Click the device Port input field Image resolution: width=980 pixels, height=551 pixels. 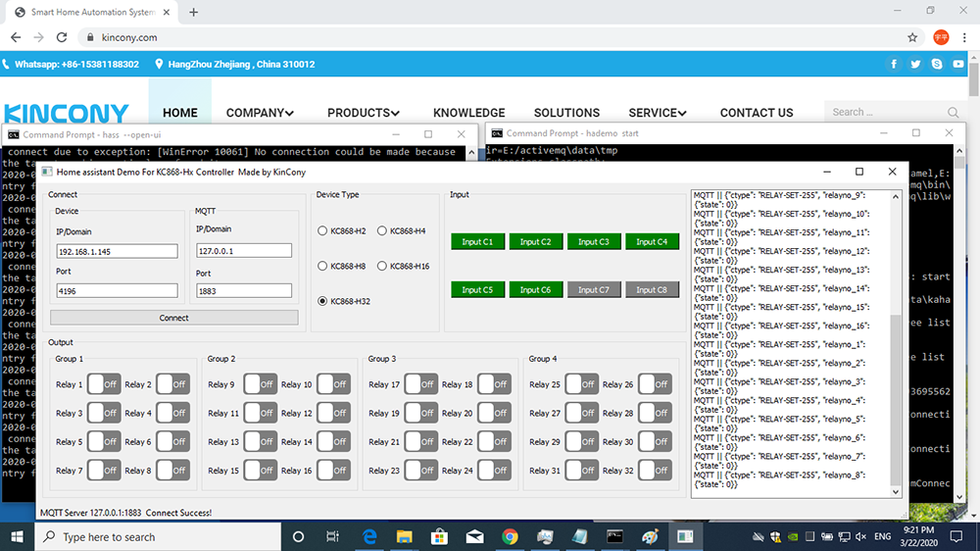pyautogui.click(x=117, y=290)
